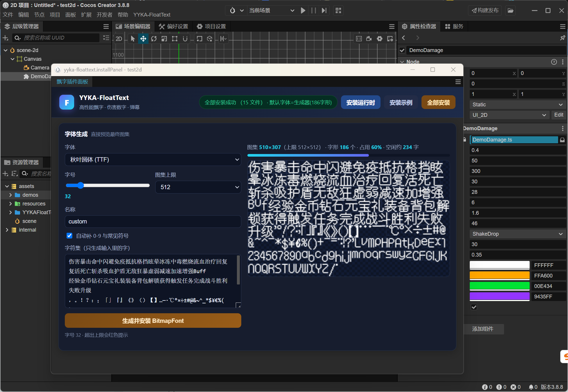Viewport: 568px width, 392px height.
Task: Open the float text plugin panel menu icon
Action: [458, 82]
